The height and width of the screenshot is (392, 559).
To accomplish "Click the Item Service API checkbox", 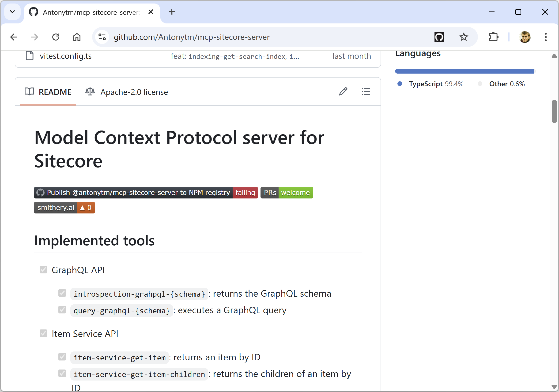I will pos(43,333).
